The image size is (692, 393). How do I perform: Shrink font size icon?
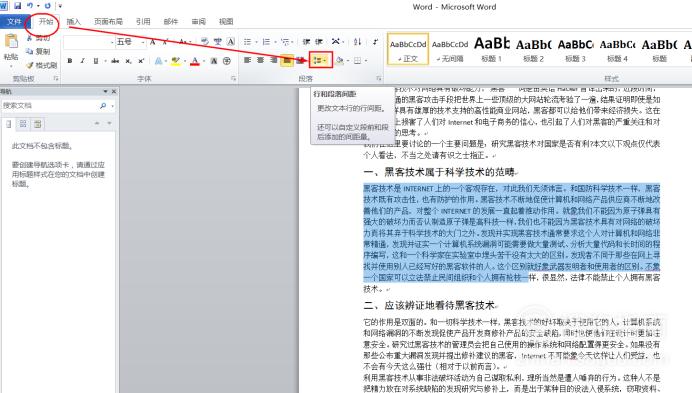pos(165,42)
